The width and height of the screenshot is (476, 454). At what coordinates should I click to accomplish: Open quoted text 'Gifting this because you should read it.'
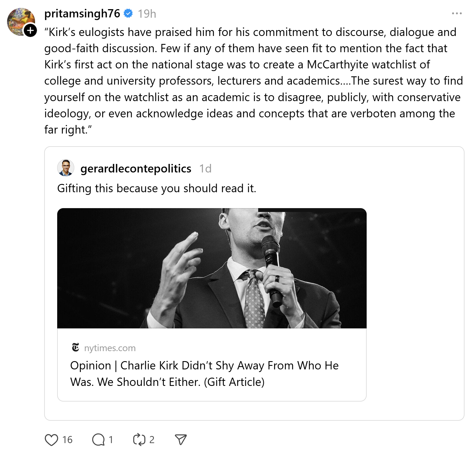(x=157, y=188)
